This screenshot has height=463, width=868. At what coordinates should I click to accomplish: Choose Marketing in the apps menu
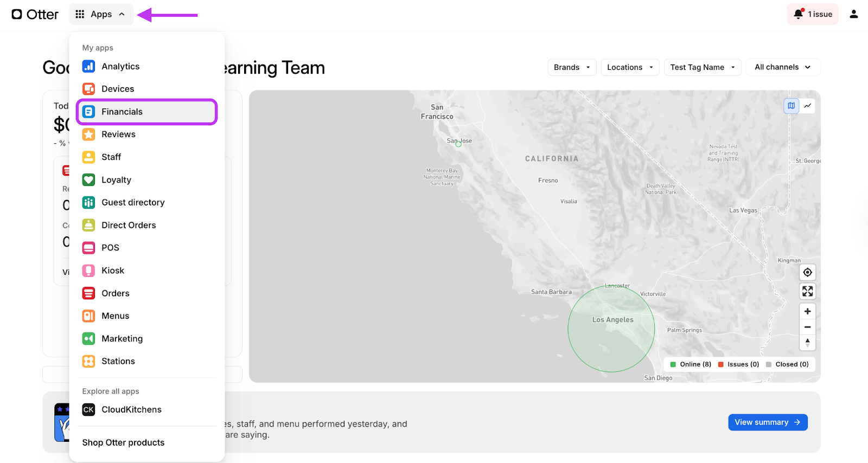[x=146, y=338]
